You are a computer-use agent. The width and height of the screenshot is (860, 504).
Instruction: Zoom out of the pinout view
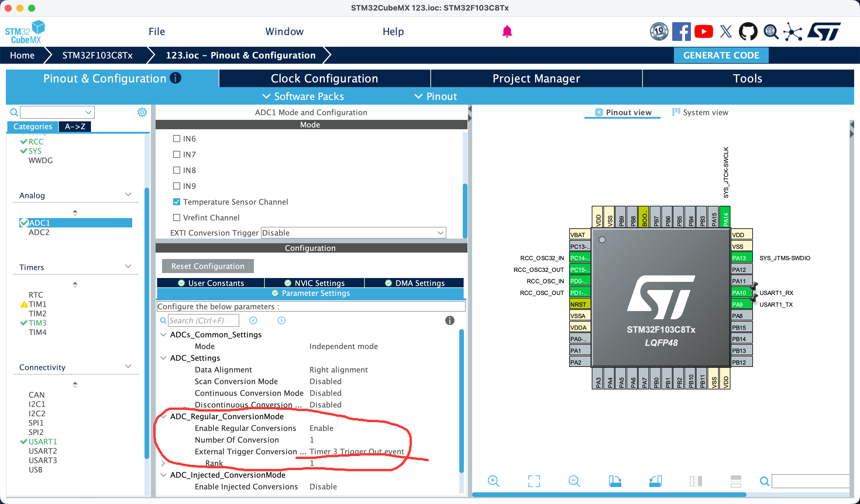[x=575, y=481]
